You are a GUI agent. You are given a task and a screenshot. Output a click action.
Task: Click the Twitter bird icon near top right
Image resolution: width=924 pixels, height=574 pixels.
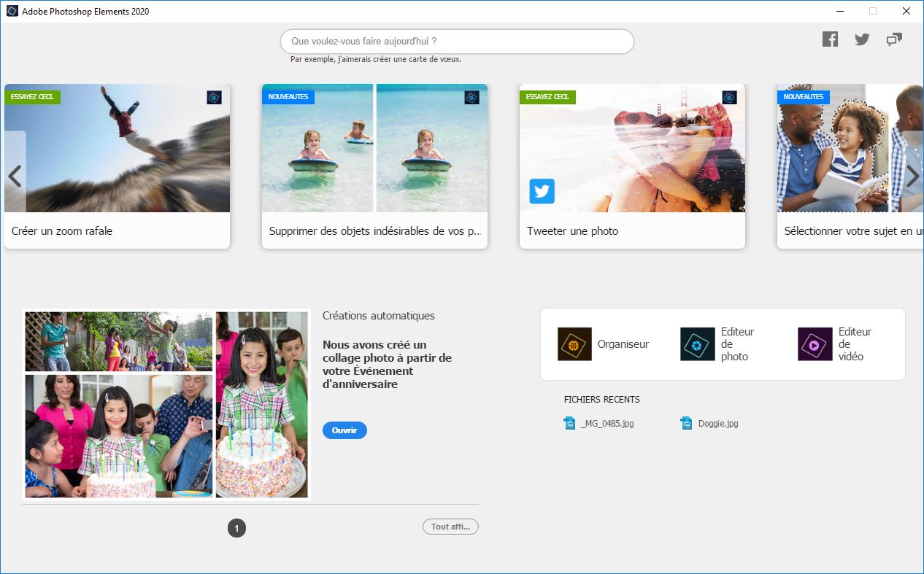(x=862, y=39)
